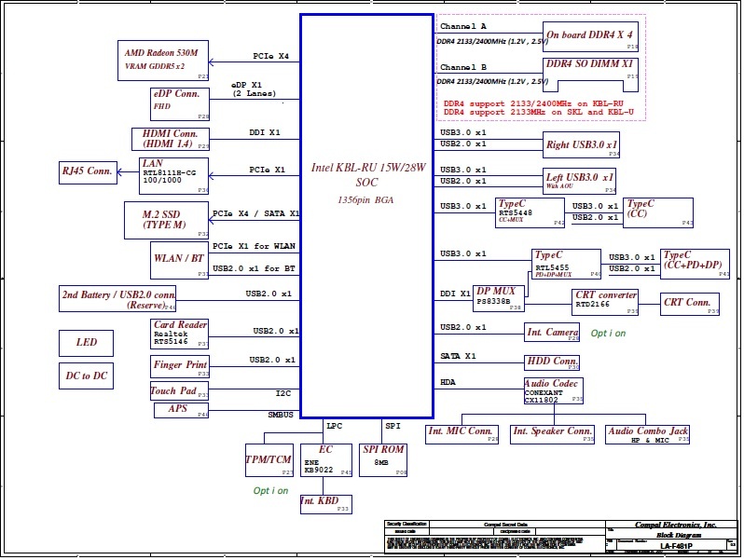Viewport: 744px width, 560px height.
Task: Select the EC ENE KB9022 block
Action: pyautogui.click(x=326, y=460)
